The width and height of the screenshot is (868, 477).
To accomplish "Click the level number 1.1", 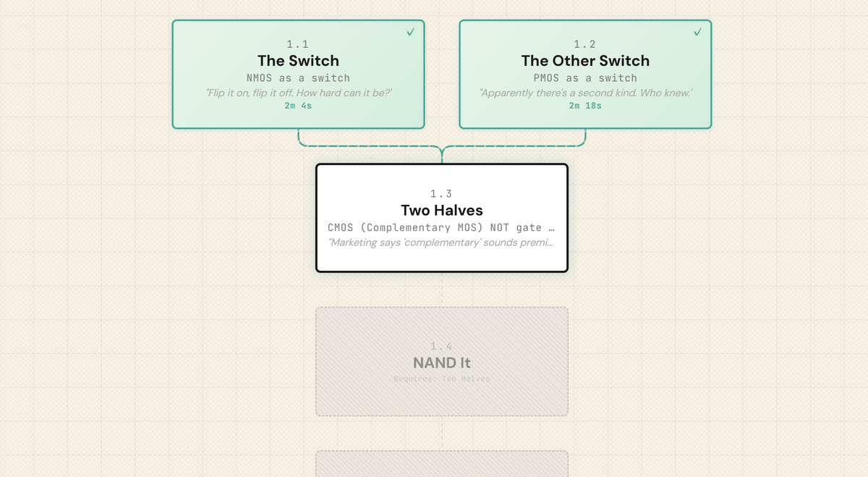I will pos(298,44).
